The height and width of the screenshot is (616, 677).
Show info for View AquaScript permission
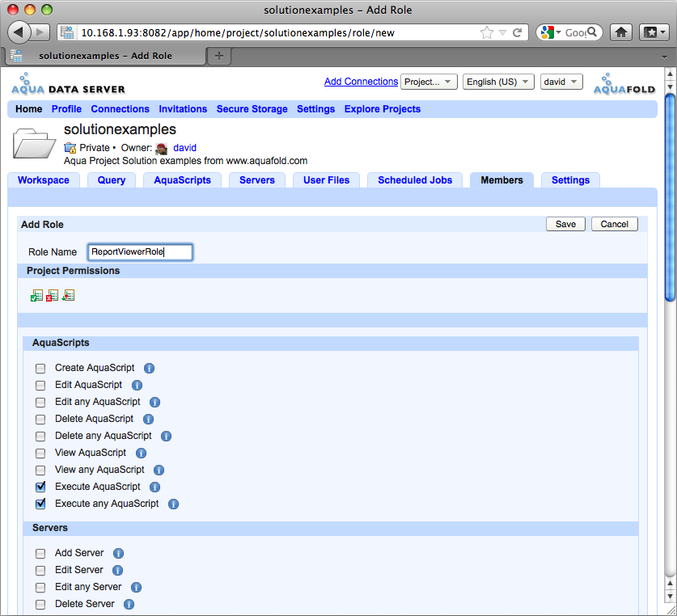[142, 453]
